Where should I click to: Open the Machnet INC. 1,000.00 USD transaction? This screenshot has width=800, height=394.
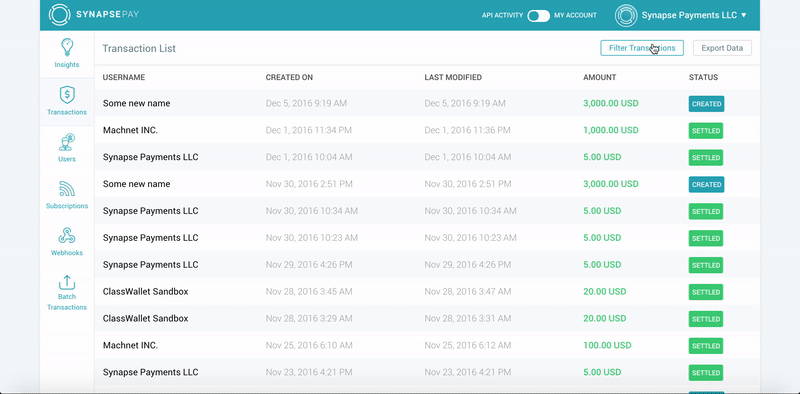point(427,130)
